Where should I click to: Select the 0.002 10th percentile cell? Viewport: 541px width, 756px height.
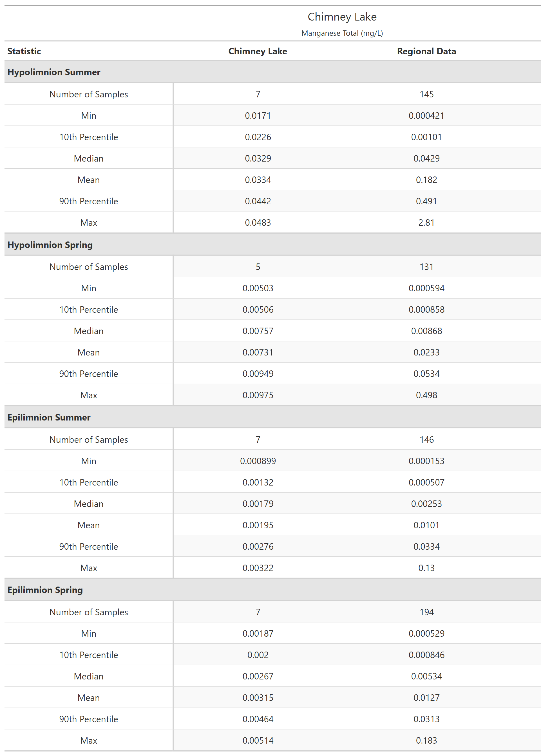click(258, 655)
